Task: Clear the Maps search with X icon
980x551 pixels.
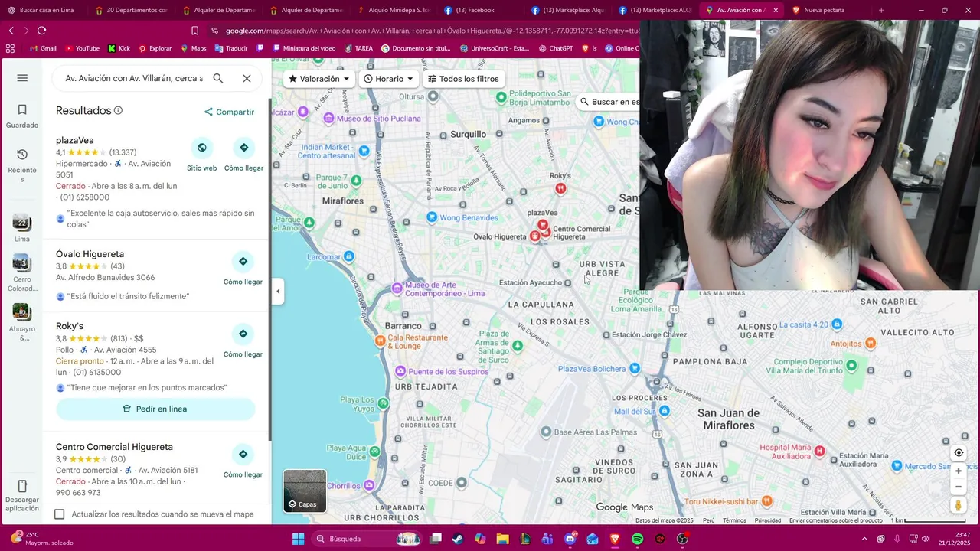Action: click(x=247, y=78)
